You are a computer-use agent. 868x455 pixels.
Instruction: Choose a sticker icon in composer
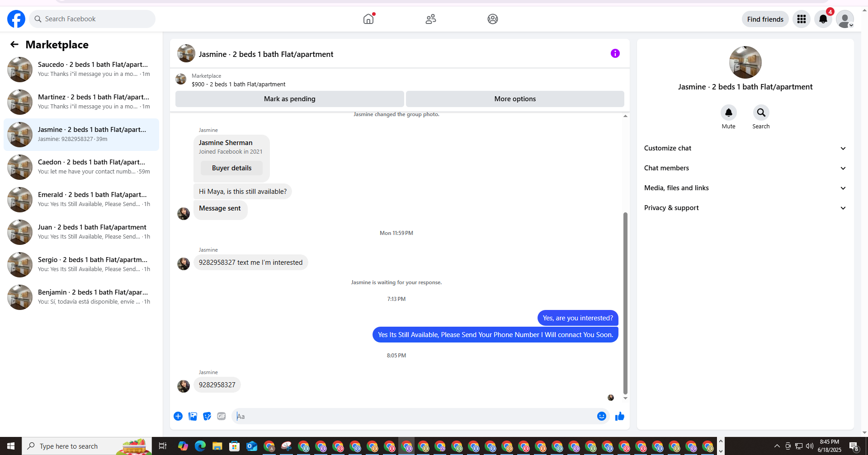tap(207, 416)
